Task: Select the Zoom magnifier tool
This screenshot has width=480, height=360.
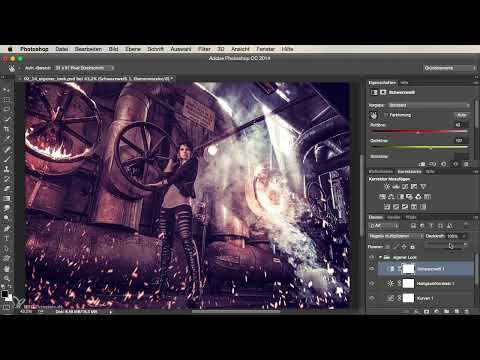Action: click(7, 278)
